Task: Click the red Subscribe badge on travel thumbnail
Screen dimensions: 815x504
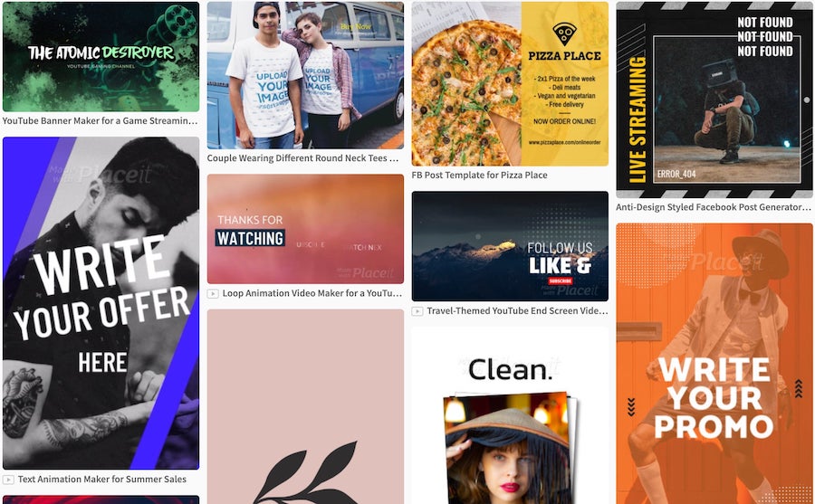Action: (x=561, y=281)
